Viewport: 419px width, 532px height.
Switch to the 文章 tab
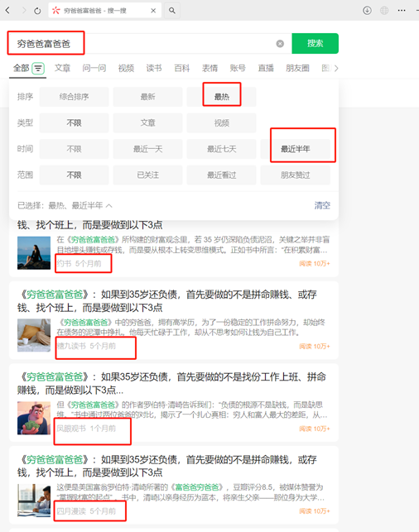(x=62, y=68)
